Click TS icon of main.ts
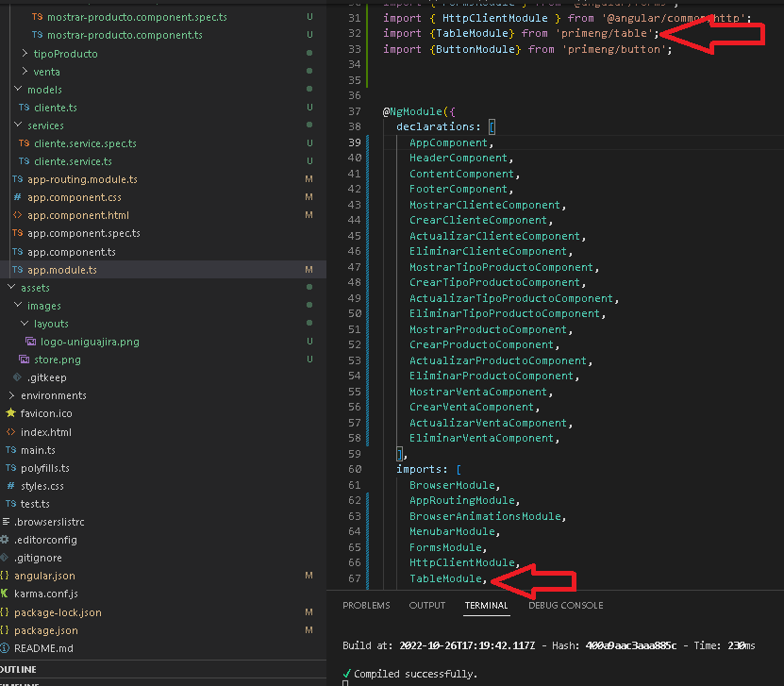Viewport: 784px width, 686px height. (x=11, y=450)
